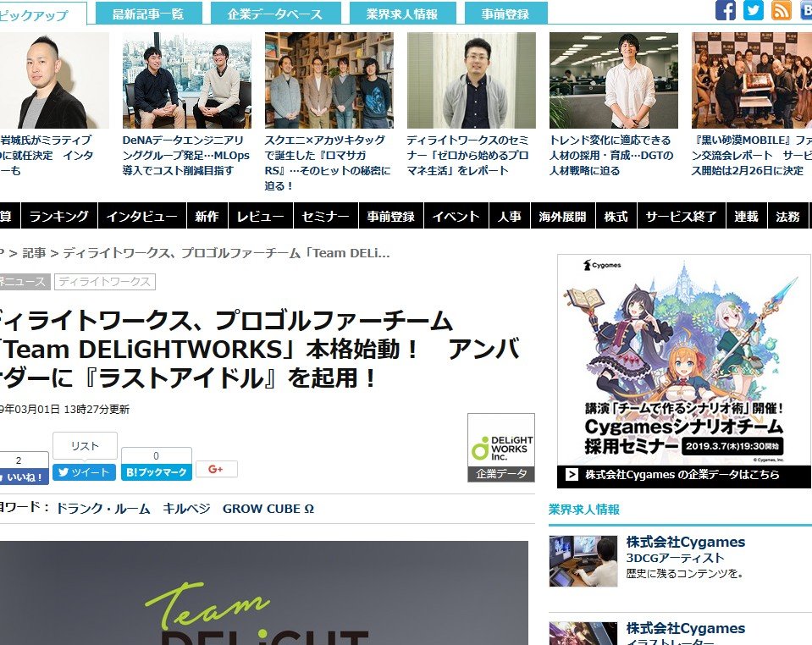Read the スクエニ×アカツキ article headline
812x645 pixels.
click(x=328, y=163)
